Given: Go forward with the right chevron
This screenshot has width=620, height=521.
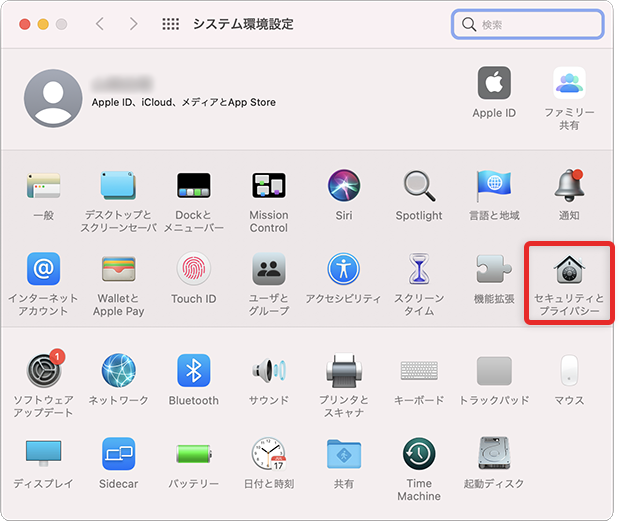Looking at the screenshot, I should 134,24.
